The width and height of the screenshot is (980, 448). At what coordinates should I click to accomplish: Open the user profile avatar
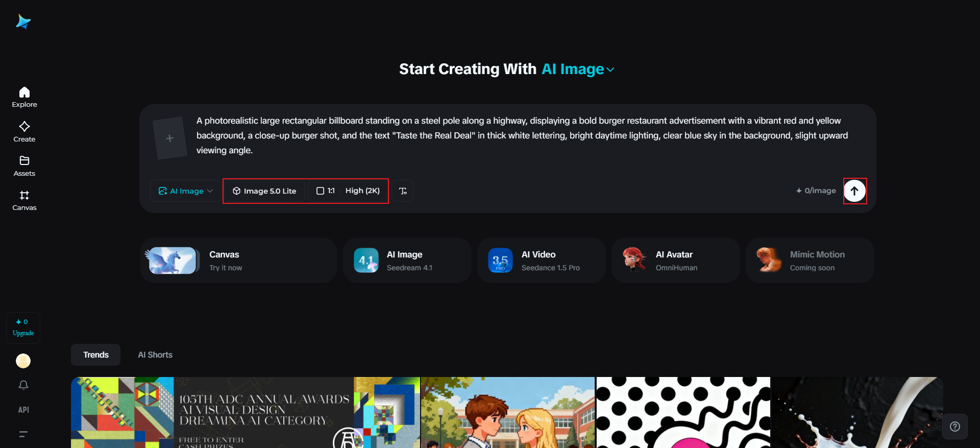pos(23,361)
